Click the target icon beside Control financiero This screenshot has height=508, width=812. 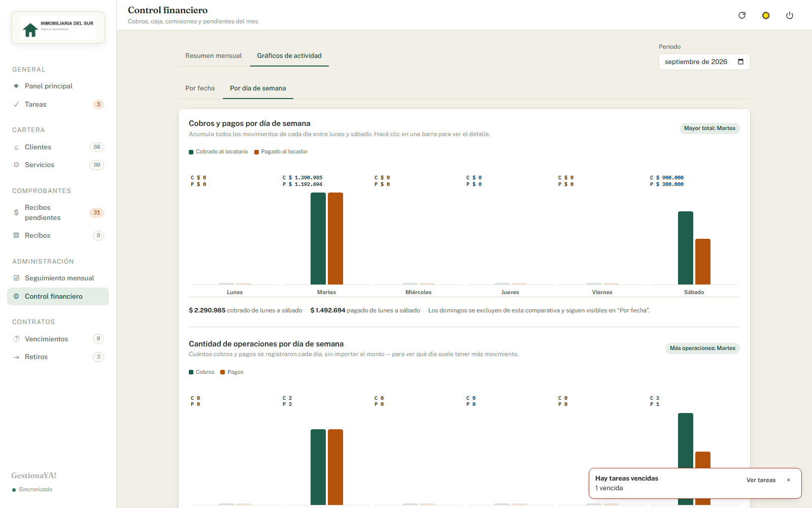click(16, 296)
